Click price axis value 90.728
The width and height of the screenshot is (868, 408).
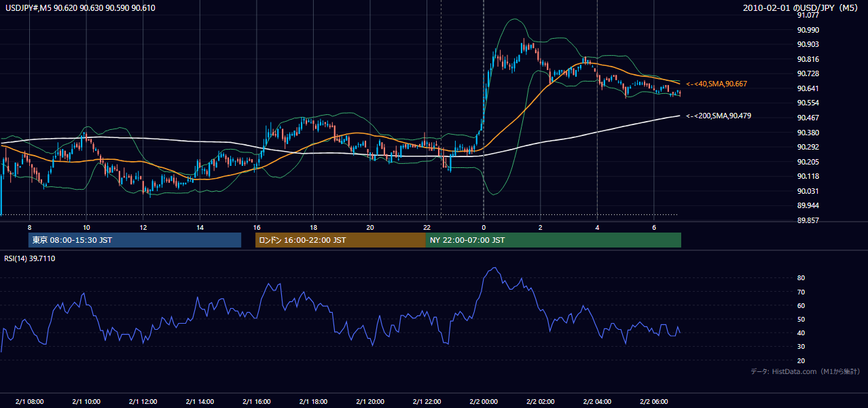808,73
